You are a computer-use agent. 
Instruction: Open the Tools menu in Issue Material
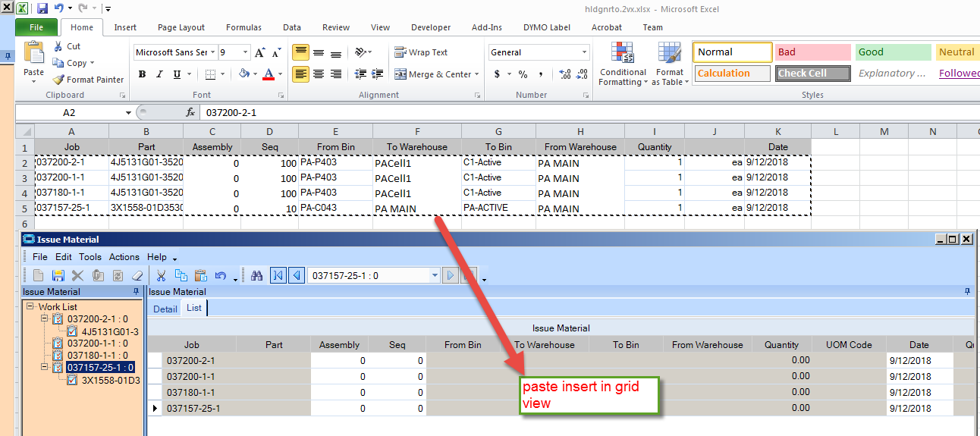coord(90,257)
